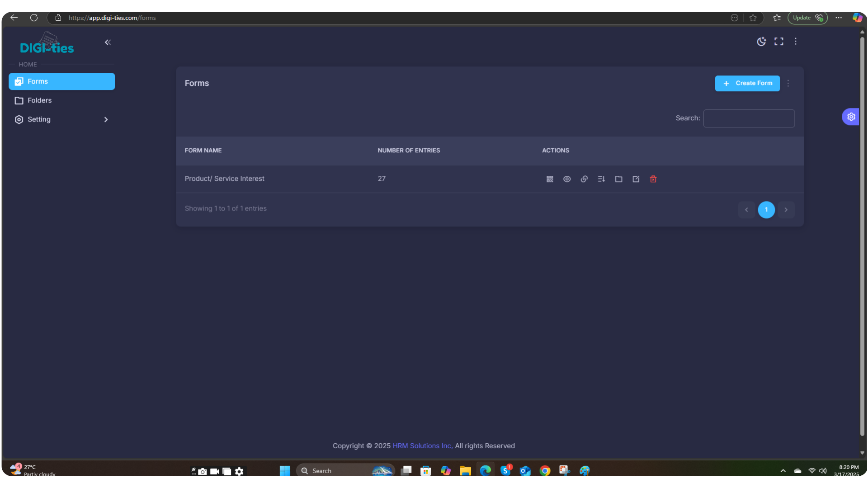Select Forms in the sidebar

click(62, 82)
